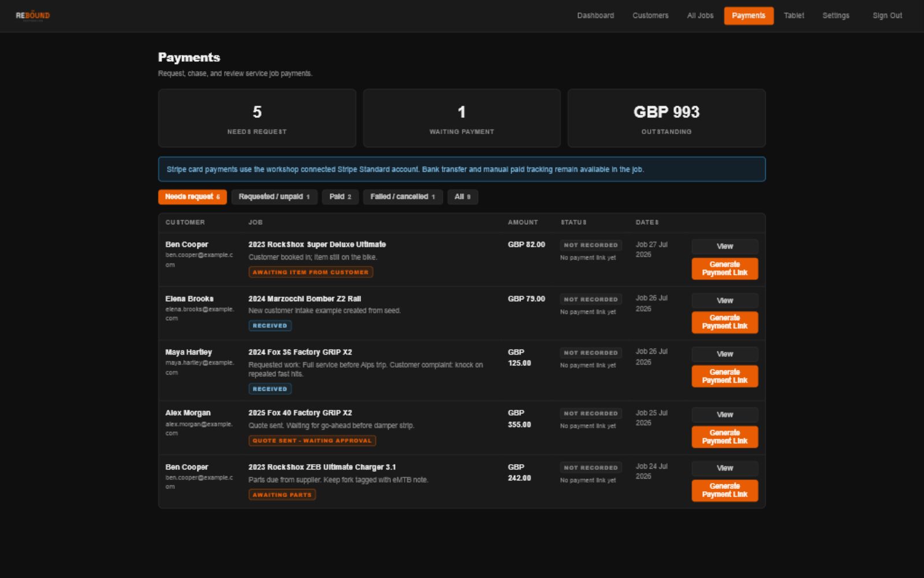Open the Dashboard page
The image size is (924, 578).
595,16
